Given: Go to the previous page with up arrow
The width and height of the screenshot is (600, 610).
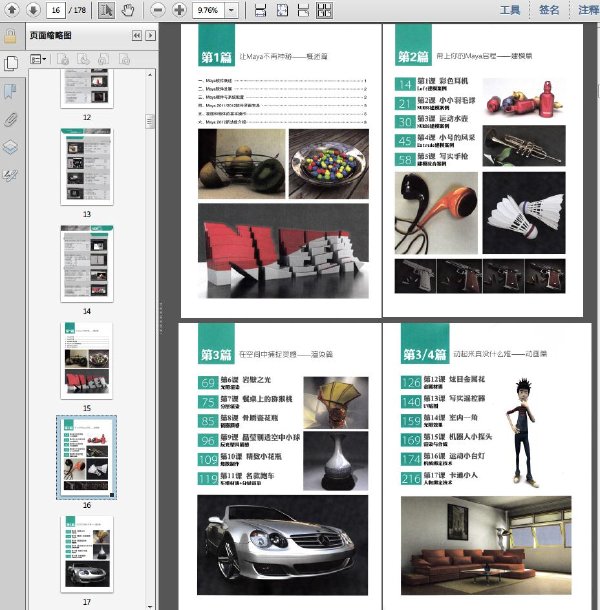Looking at the screenshot, I should 12,10.
